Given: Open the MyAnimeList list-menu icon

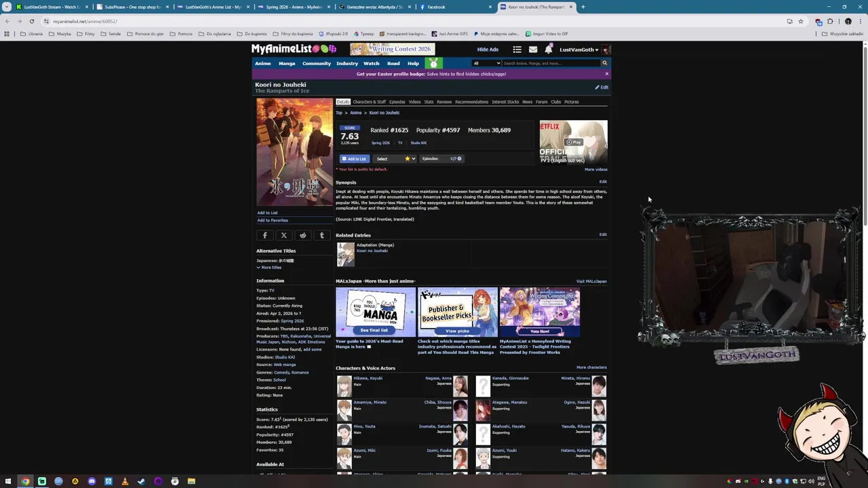Looking at the screenshot, I should [x=517, y=49].
